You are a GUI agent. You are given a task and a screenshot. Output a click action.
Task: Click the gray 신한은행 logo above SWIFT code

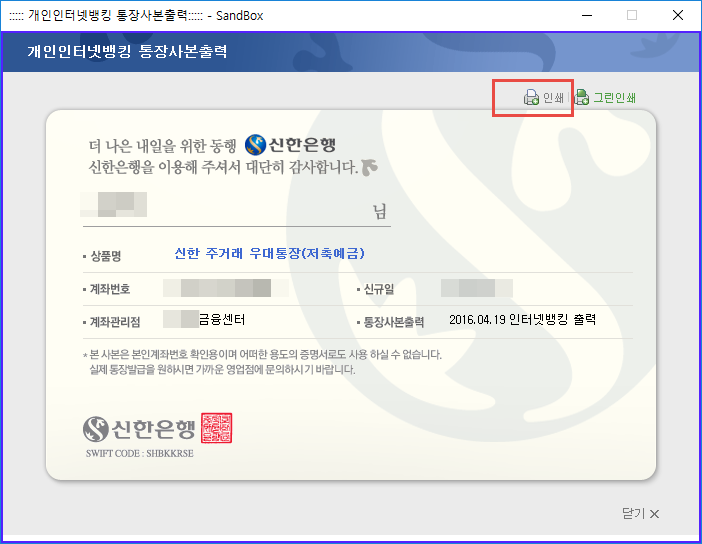(x=139, y=429)
